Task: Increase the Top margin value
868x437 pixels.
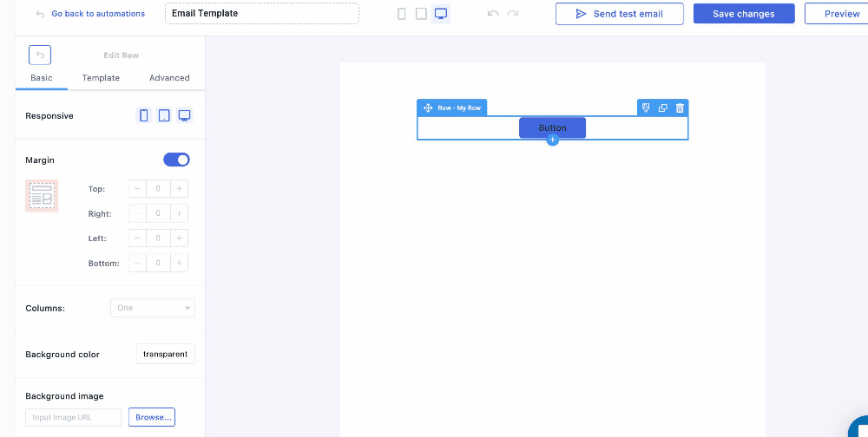Action: 180,189
